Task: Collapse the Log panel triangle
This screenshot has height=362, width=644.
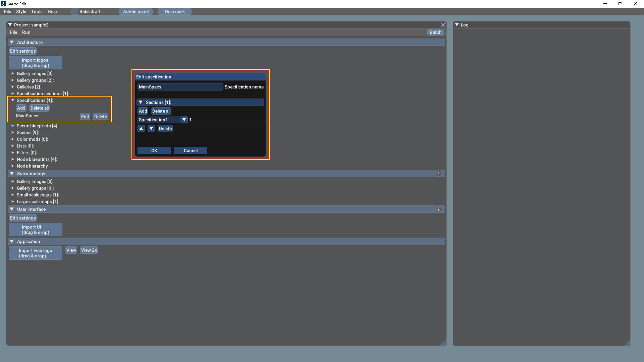Action: (x=457, y=25)
